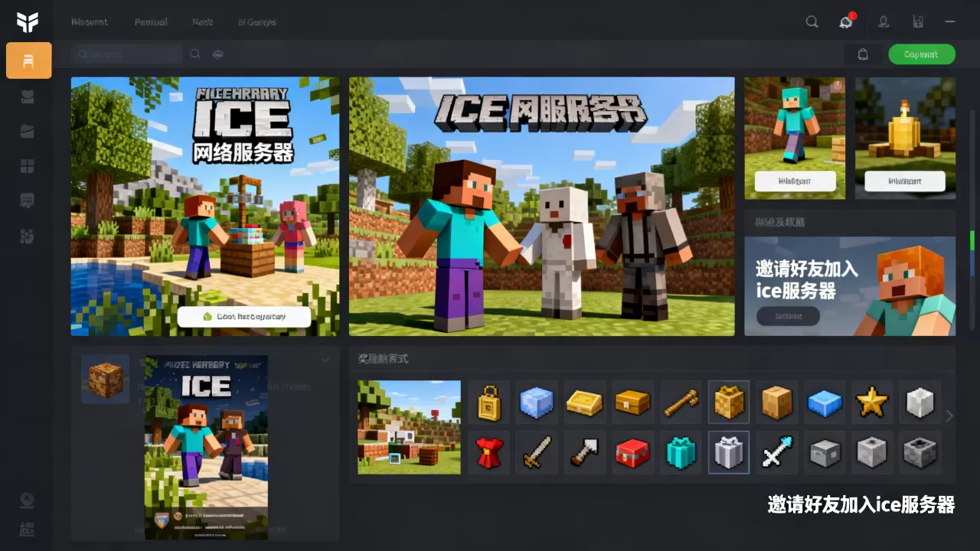
Task: Click the search magnifier beside the search field
Action: (195, 54)
